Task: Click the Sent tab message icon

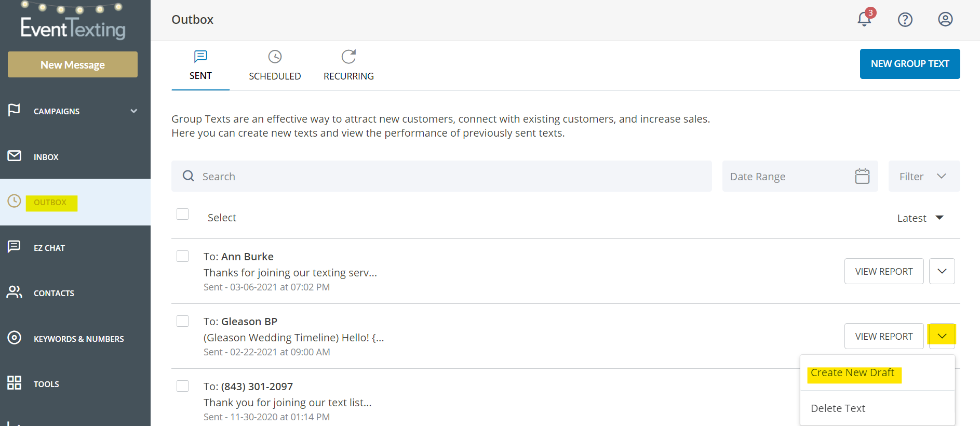Action: [x=200, y=56]
